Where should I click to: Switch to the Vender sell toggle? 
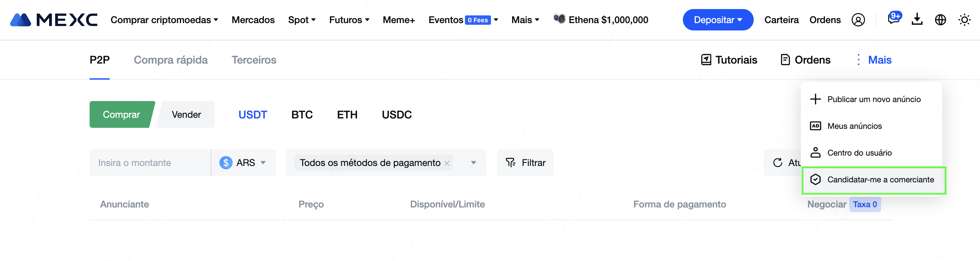[x=186, y=114]
